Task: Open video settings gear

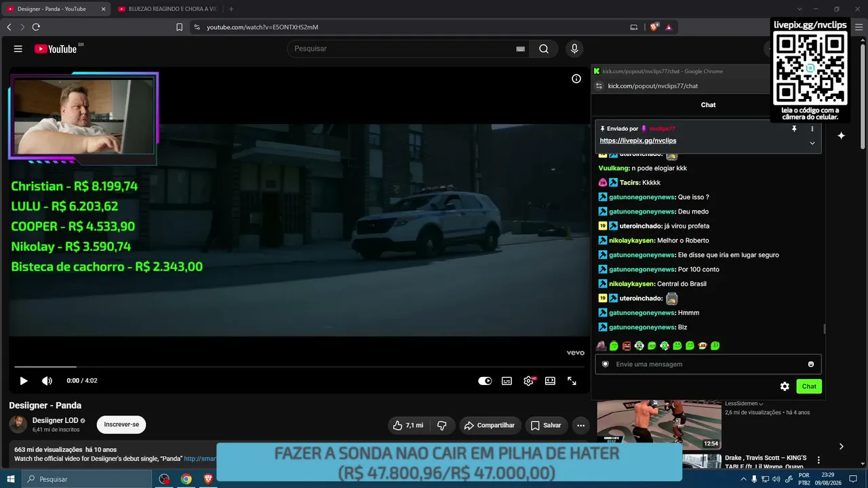Action: [528, 381]
